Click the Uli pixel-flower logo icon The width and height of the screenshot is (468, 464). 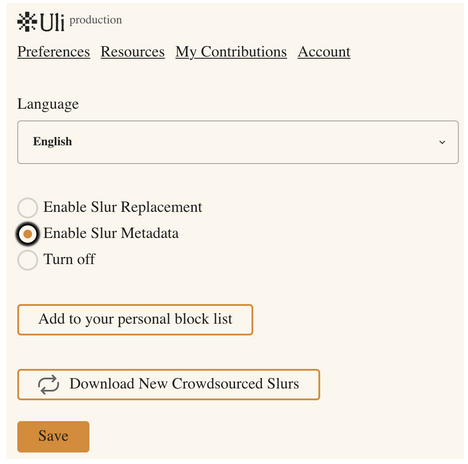coord(27,22)
